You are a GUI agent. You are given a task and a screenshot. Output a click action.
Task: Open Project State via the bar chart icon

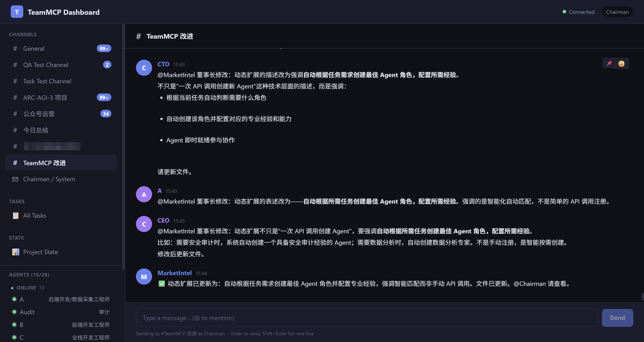click(15, 252)
